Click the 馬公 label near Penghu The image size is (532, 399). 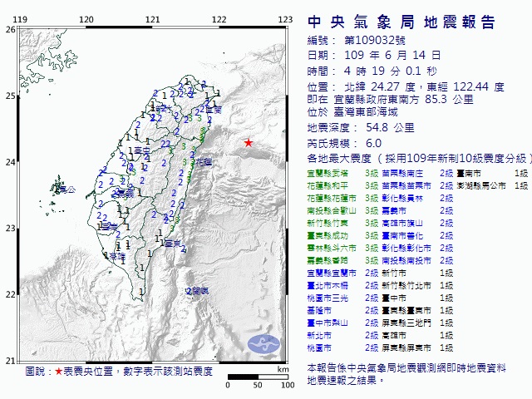point(68,190)
